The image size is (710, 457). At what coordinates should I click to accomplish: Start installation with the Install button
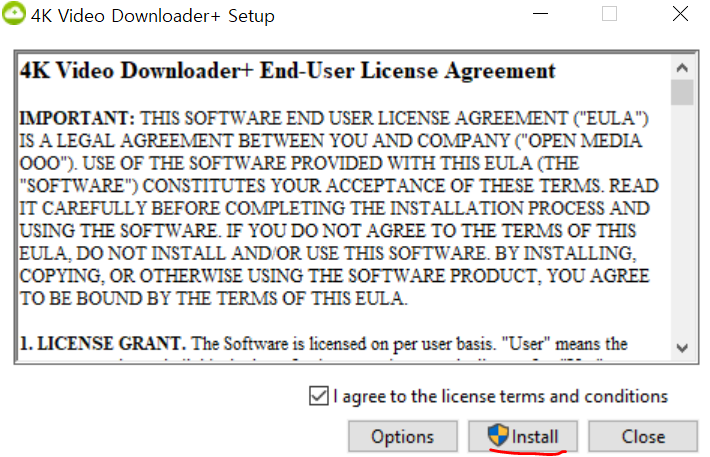[x=523, y=437]
